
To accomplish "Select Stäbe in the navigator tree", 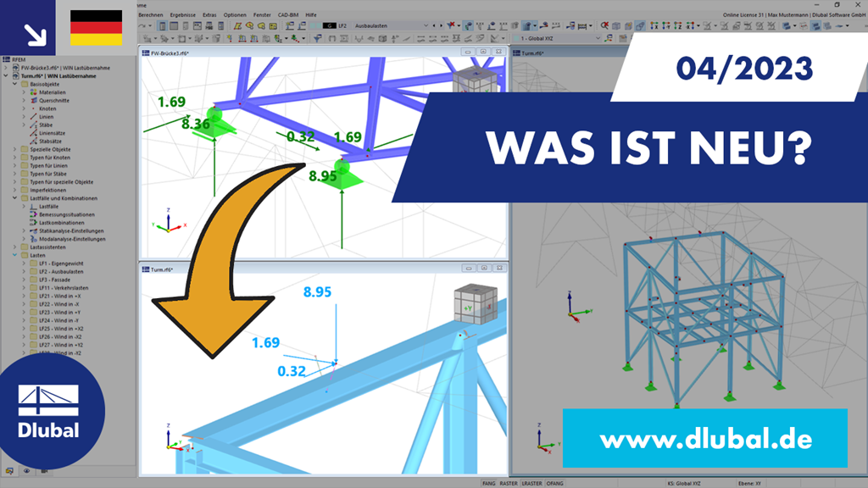I will point(46,125).
